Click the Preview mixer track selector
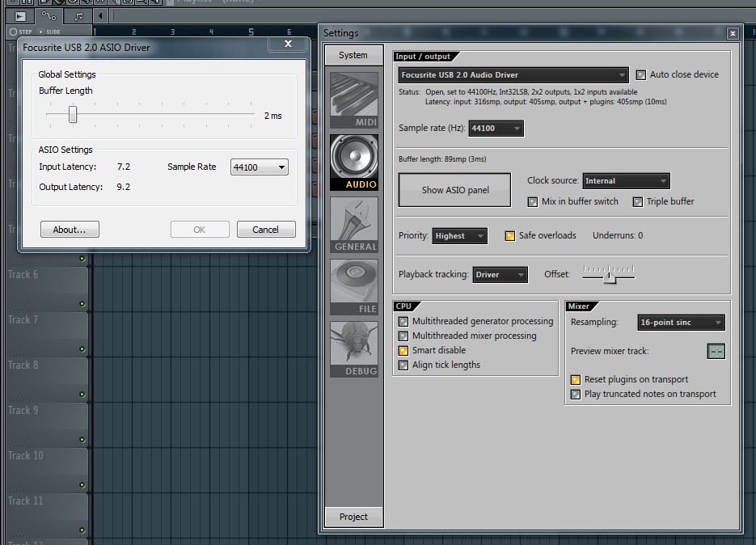 (x=716, y=351)
